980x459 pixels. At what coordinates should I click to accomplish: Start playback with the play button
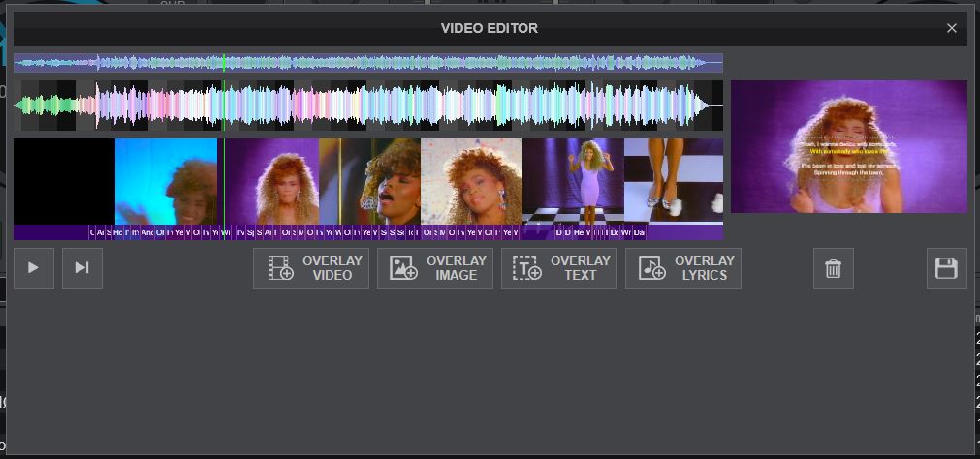pyautogui.click(x=34, y=268)
